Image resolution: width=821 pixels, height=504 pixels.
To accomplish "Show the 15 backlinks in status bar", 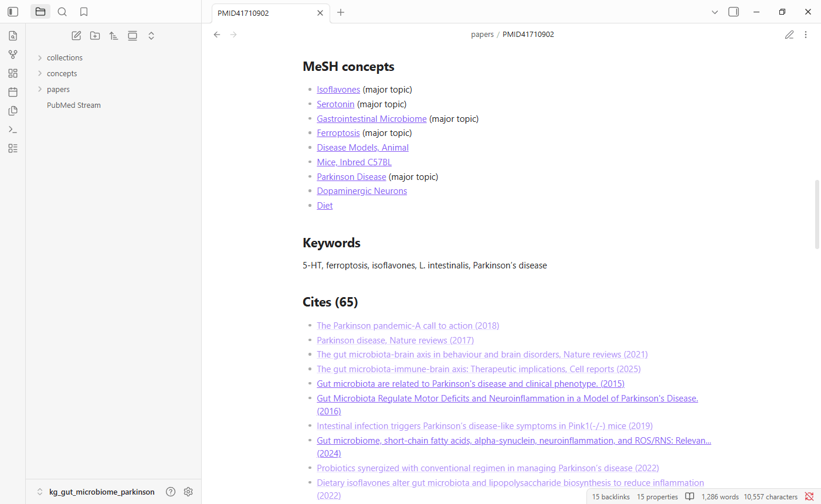I will (x=610, y=497).
